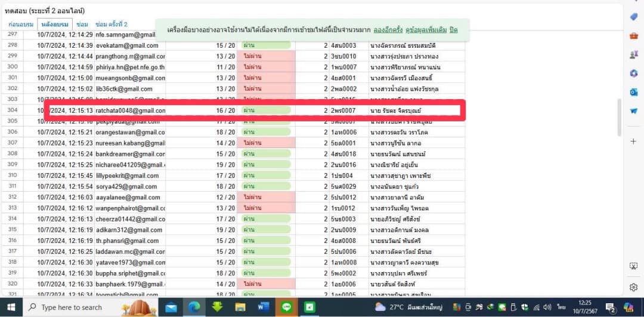
Task: Click the shopping tag icon in sidebar
Action: [633, 17]
